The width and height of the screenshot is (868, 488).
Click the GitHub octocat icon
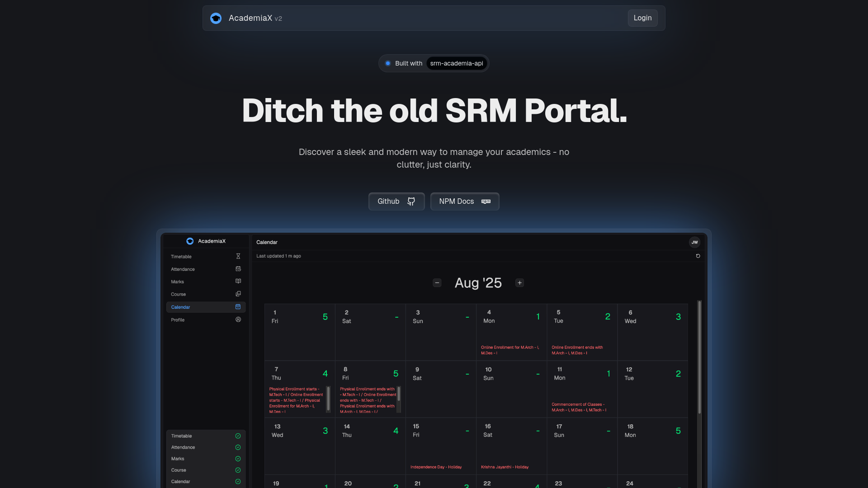411,202
